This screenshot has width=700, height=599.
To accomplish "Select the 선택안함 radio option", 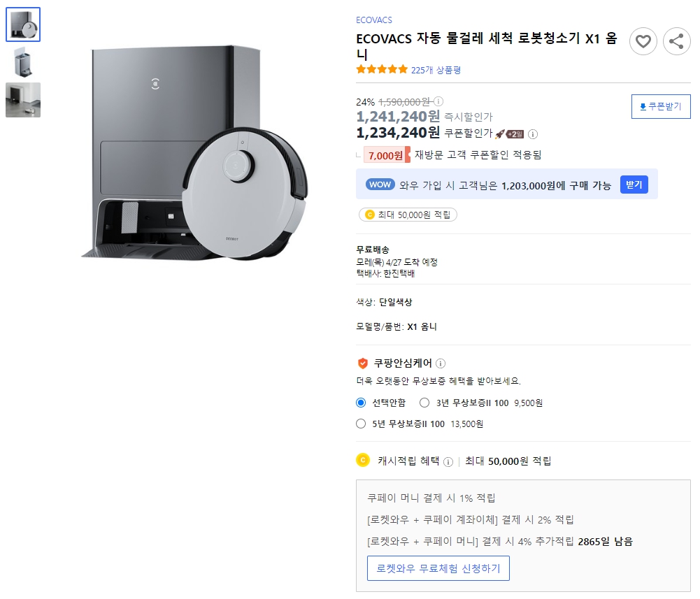I will pos(361,403).
